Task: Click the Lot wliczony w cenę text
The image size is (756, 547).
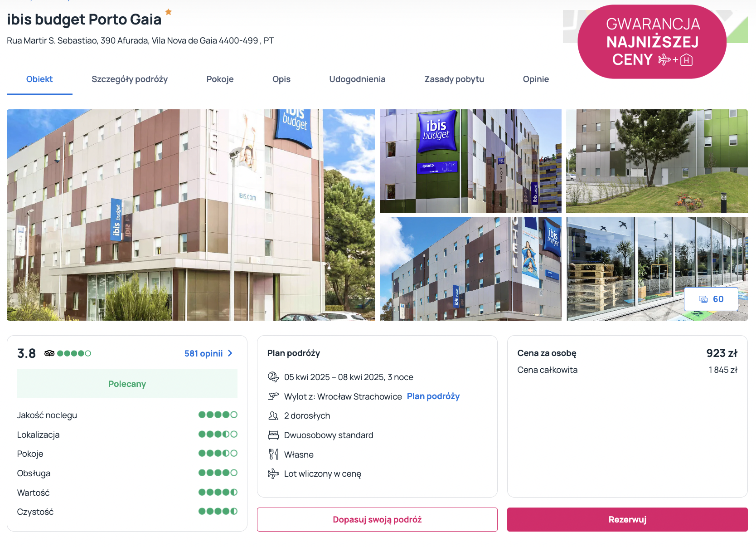Action: (323, 474)
